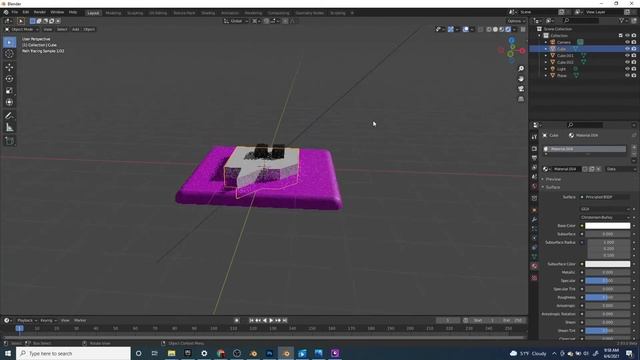This screenshot has width=640, height=360.
Task: Collapse the Surface panel
Action: (x=553, y=187)
